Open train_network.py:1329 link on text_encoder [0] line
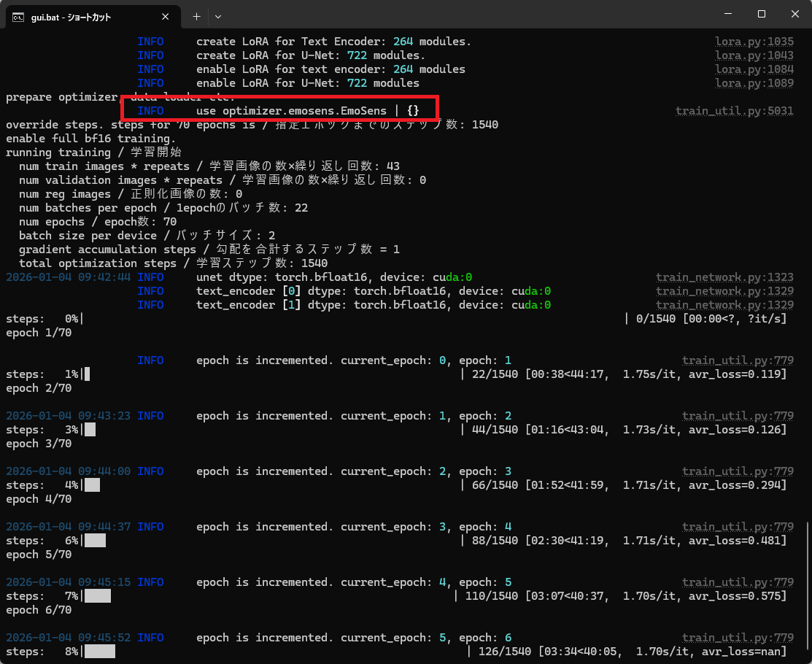The image size is (812, 664). point(724,291)
